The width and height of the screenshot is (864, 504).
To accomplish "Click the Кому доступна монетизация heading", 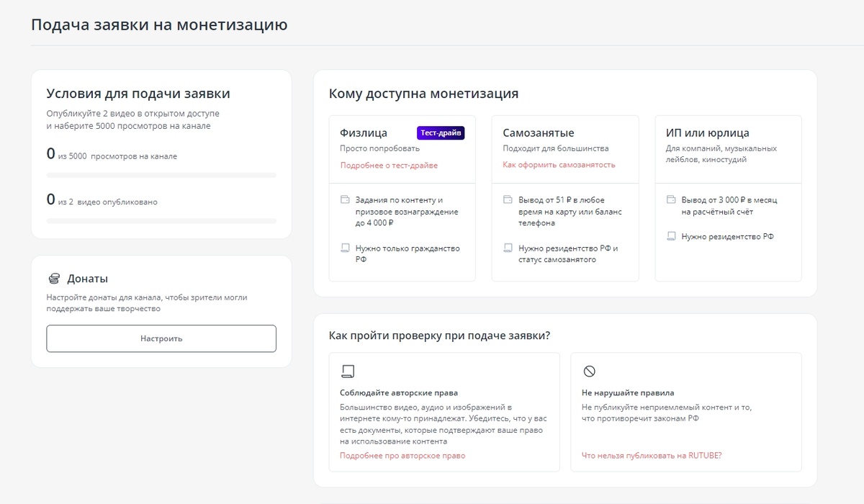I will coord(423,94).
